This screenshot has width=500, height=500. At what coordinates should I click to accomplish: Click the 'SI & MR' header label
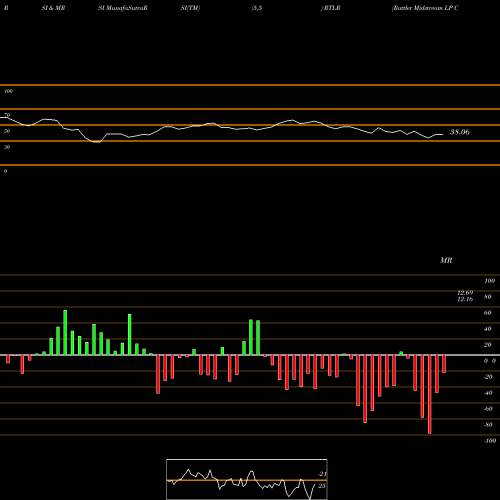pos(53,8)
